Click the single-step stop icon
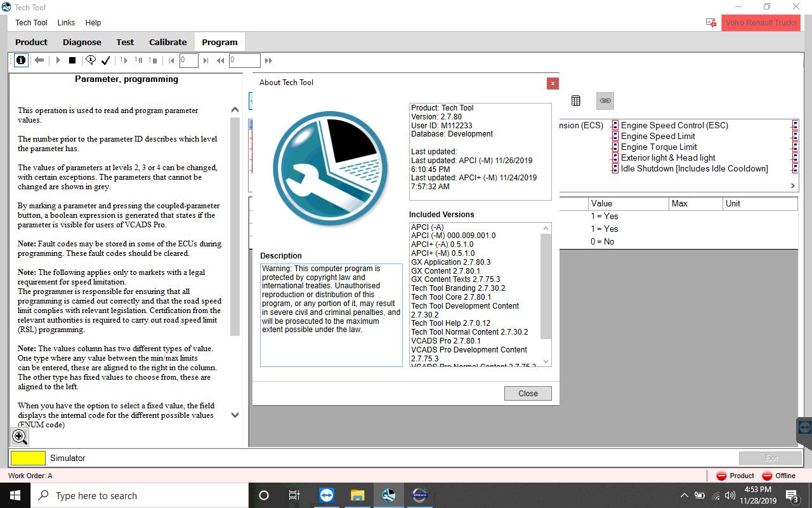 tap(153, 60)
